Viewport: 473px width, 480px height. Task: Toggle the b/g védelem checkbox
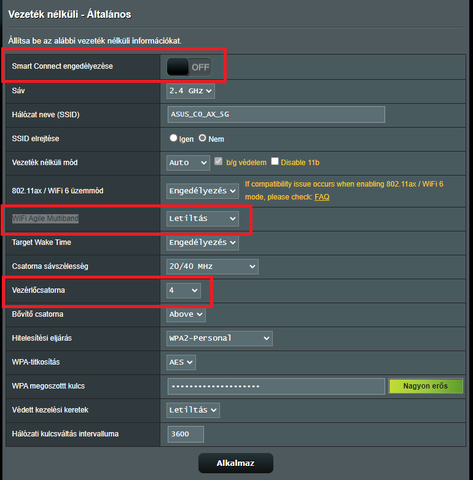pyautogui.click(x=218, y=161)
